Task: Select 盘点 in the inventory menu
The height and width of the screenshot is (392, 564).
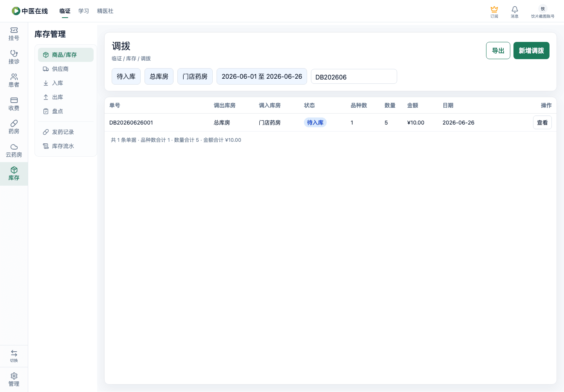Action: [x=66, y=111]
